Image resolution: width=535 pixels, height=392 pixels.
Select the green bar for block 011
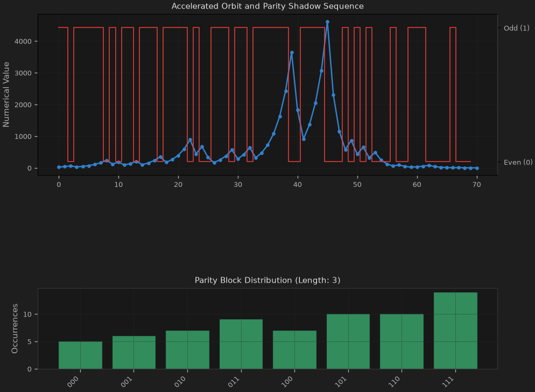(241, 344)
